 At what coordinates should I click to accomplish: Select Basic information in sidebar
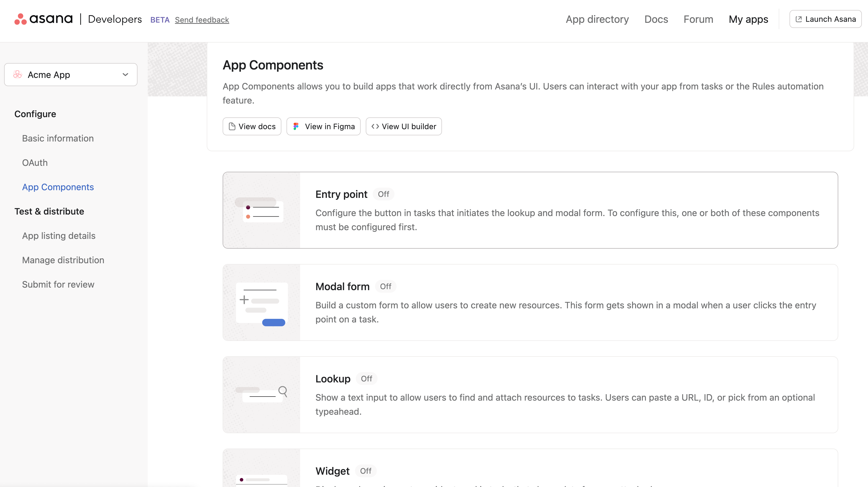point(58,138)
